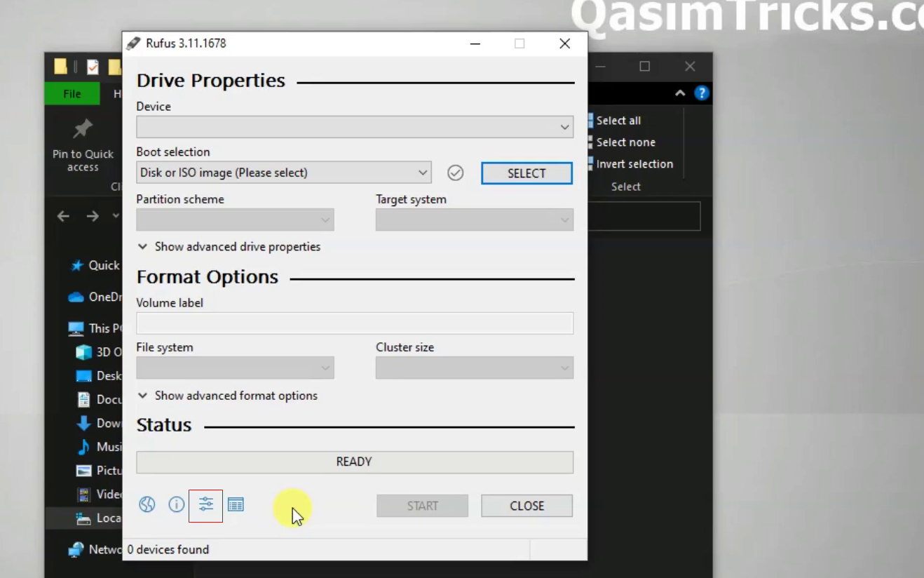The width and height of the screenshot is (924, 578).
Task: Select Documents folder in Explorer tree
Action: click(x=98, y=400)
